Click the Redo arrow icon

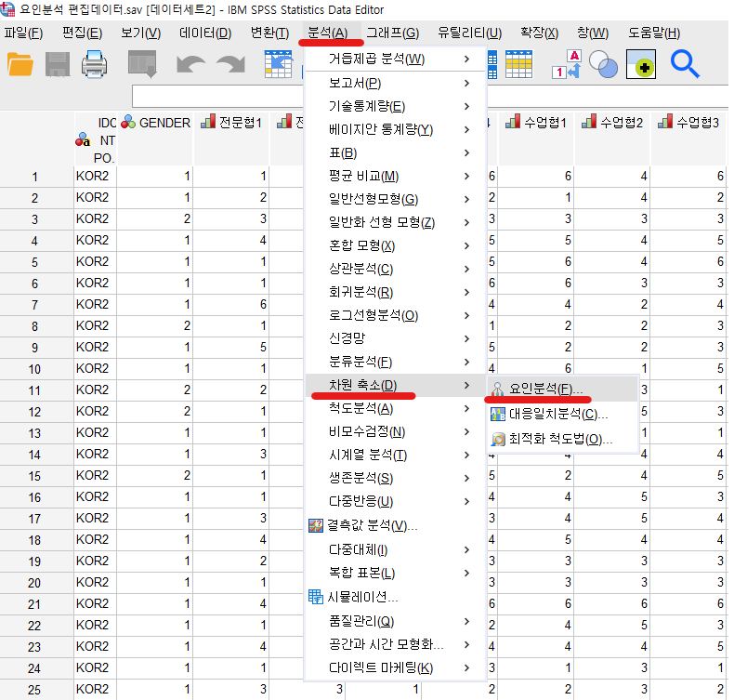click(x=230, y=65)
